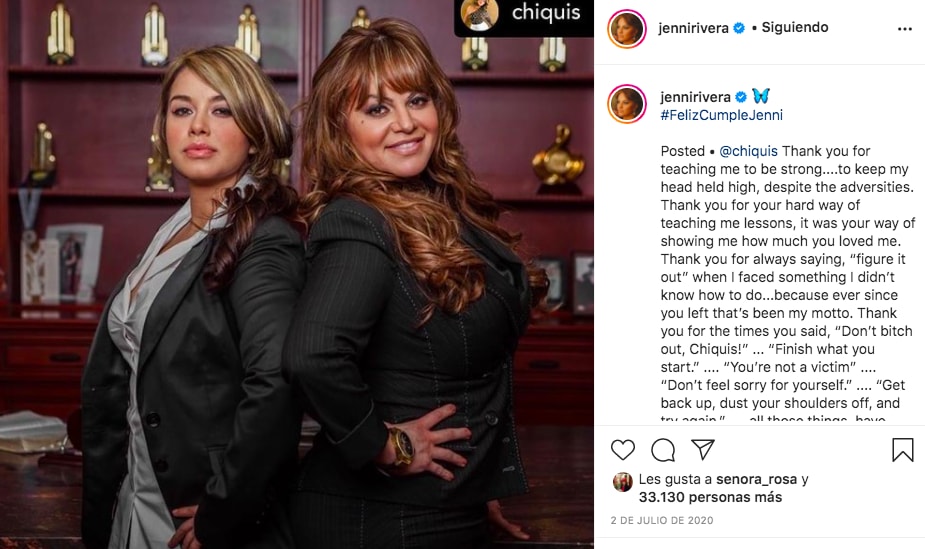The image size is (925, 549).
Task: View the 33.130 personas más likes list
Action: pyautogui.click(x=710, y=497)
